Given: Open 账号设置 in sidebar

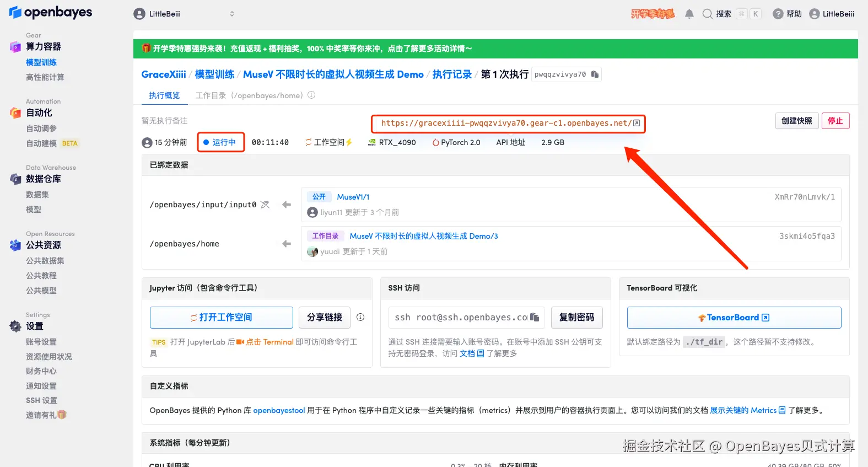Looking at the screenshot, I should point(41,342).
